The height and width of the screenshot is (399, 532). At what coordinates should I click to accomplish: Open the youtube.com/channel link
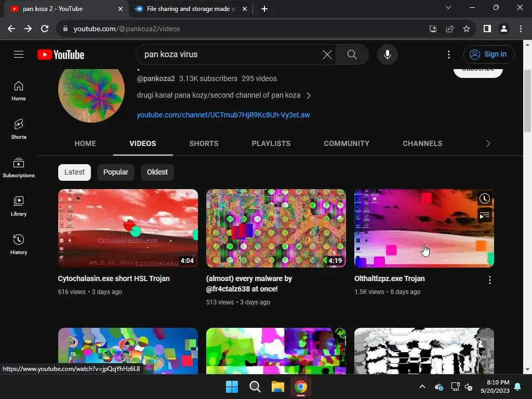tap(223, 115)
